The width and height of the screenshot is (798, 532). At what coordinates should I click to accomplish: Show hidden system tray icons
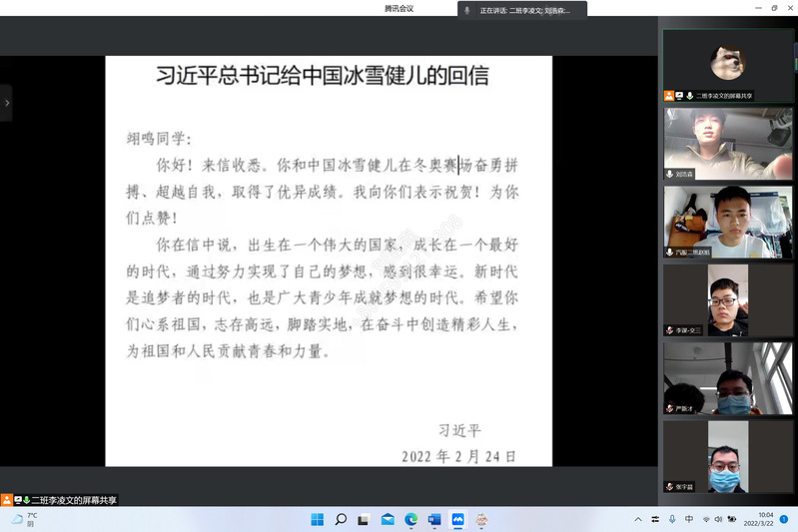coord(638,520)
